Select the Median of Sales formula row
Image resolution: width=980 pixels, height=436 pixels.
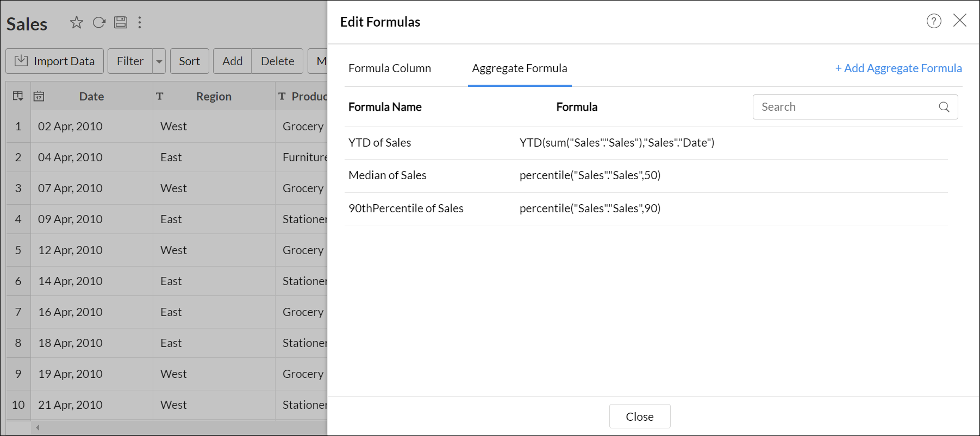pos(388,175)
